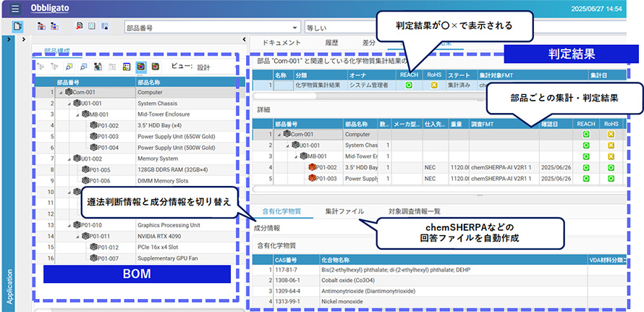Viewport: 644px width, 312px height.
Task: Click the 集計対象FMT column header
Action: 533,75
